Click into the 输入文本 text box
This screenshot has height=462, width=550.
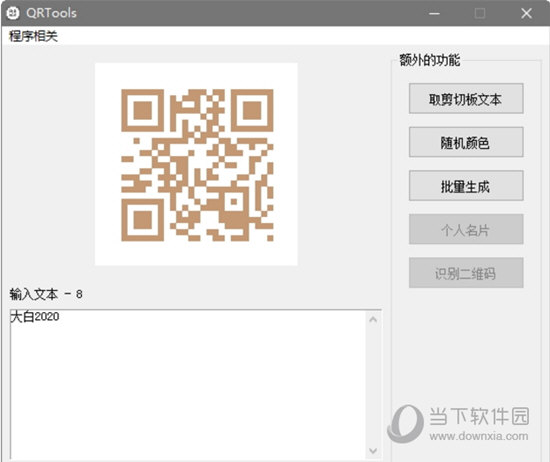pos(188,384)
